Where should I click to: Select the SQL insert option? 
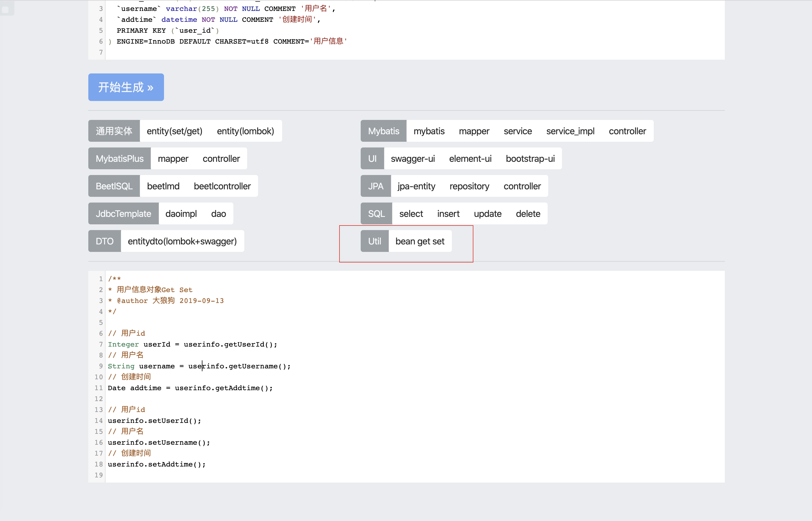pos(448,214)
